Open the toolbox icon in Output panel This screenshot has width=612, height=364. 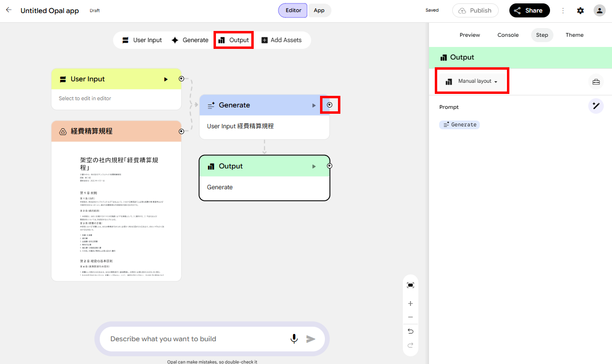tap(596, 82)
